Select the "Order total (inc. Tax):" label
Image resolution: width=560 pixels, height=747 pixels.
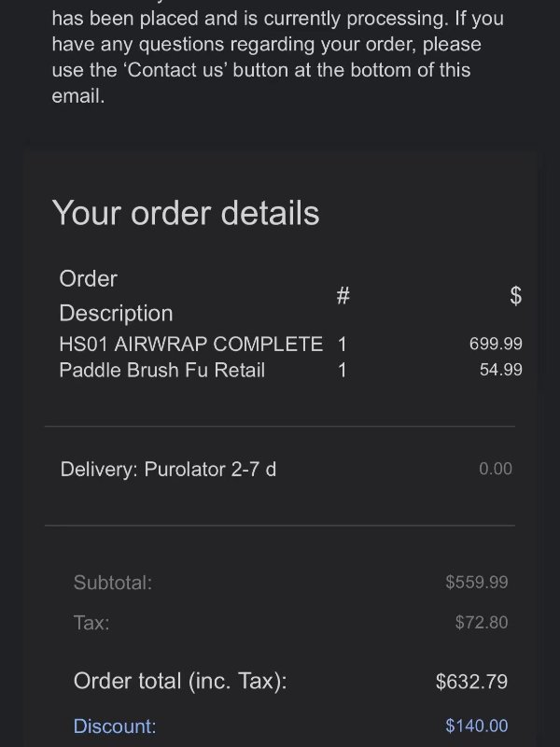[x=180, y=682]
